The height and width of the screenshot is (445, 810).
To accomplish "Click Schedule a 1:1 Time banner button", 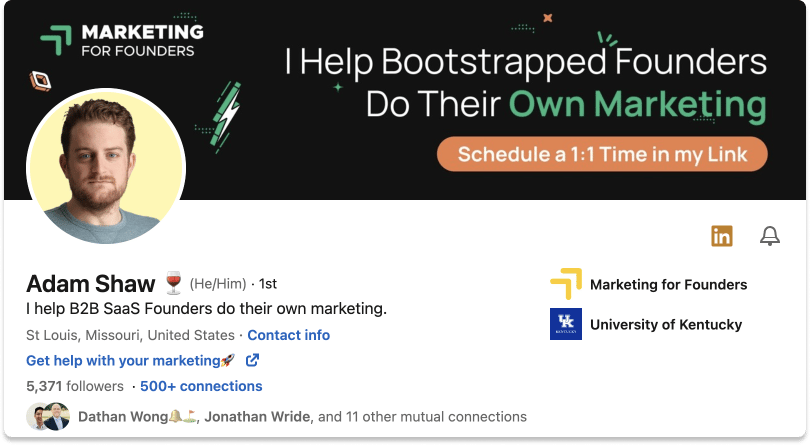I will coord(602,154).
